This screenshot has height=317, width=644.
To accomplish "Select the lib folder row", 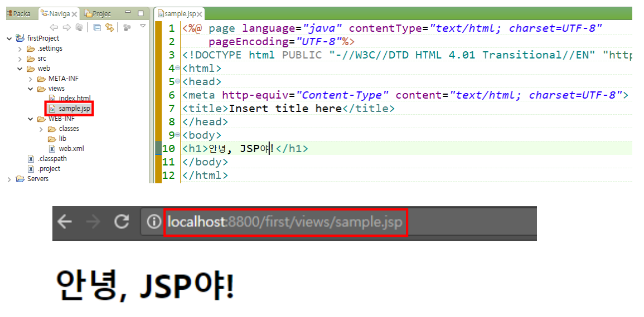I will click(62, 139).
